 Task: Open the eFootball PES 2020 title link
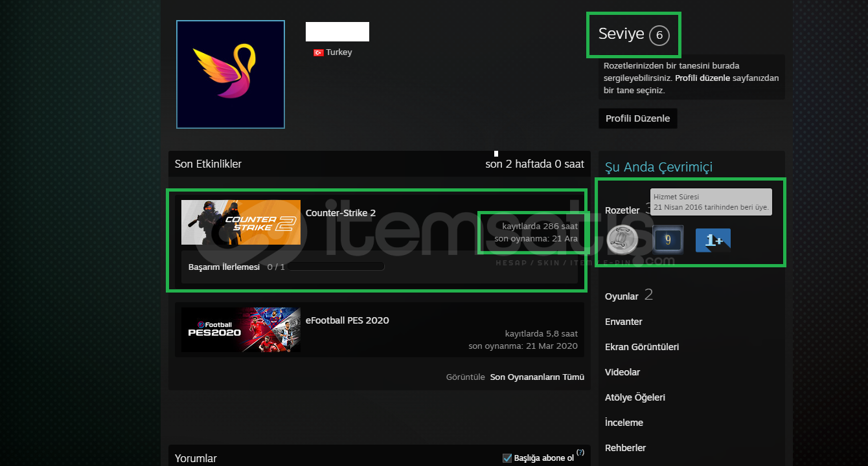pos(347,320)
